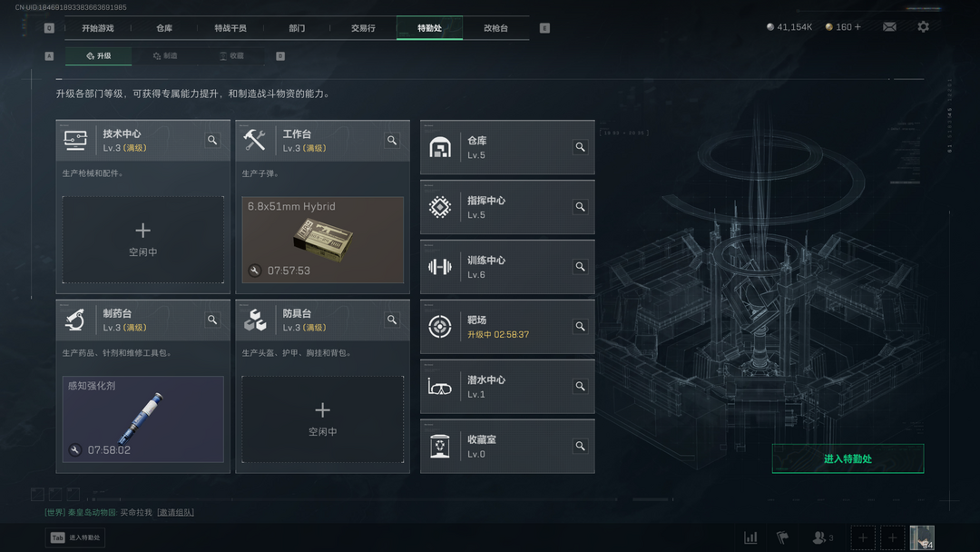Select the 制造 sub-tab
This screenshot has height=552, width=980.
point(166,55)
